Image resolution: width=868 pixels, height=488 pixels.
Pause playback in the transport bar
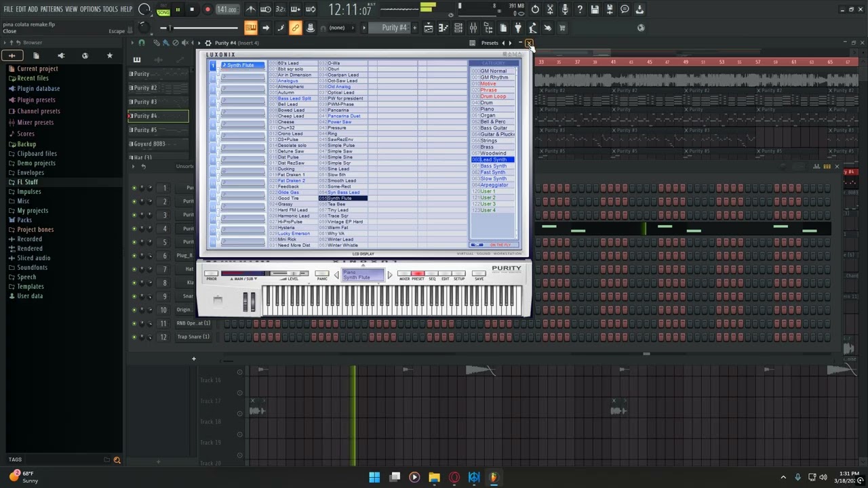tap(178, 9)
